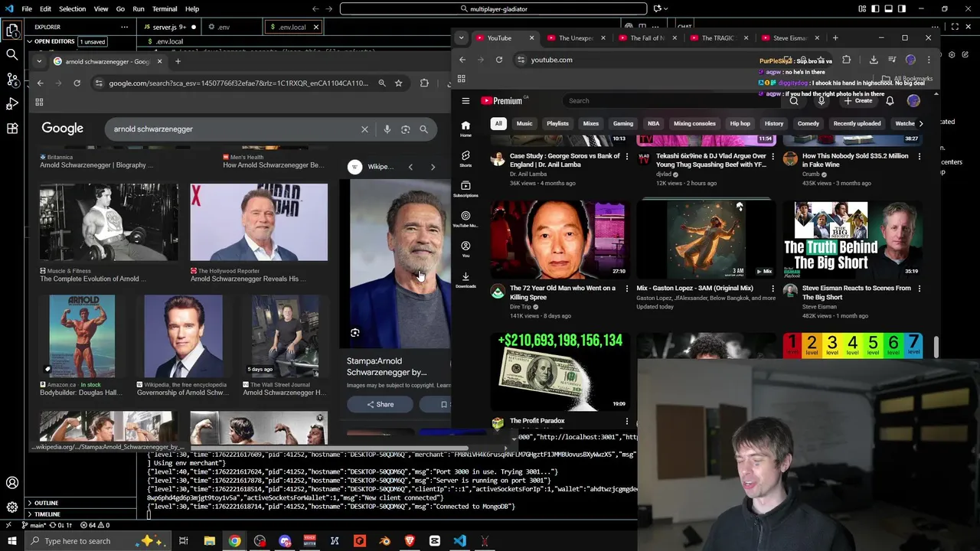
Task: Expand OPEN EDITORS section in Explorer
Action: tap(54, 41)
